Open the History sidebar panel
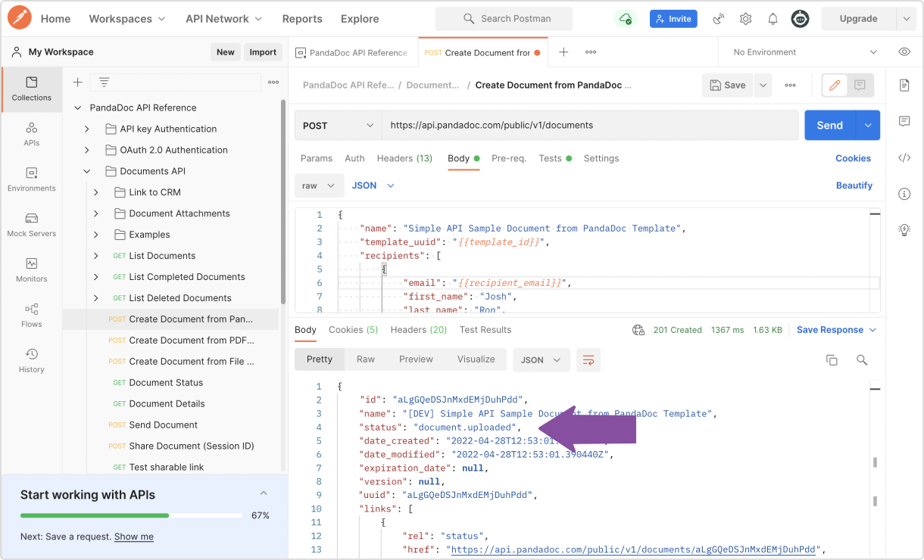Screen dimensions: 924x560 pyautogui.click(x=31, y=361)
